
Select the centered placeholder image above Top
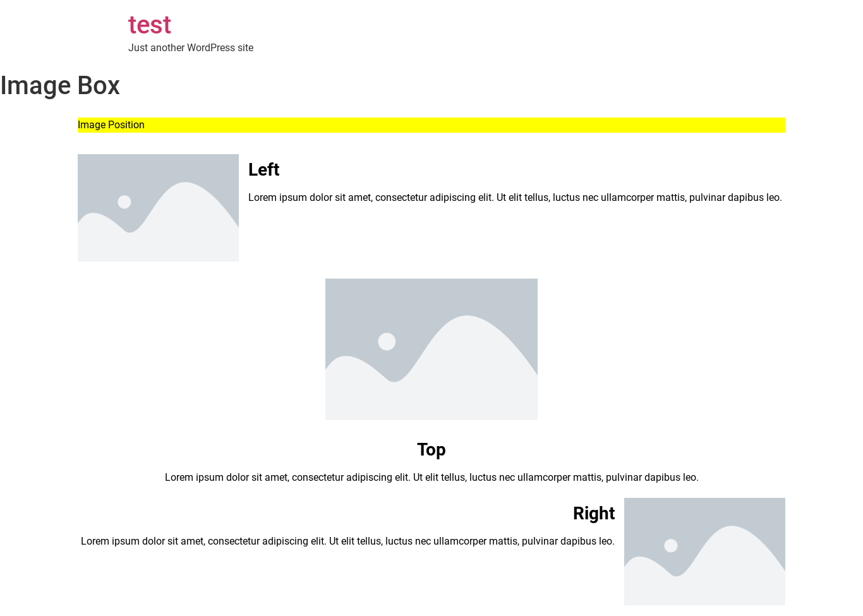tap(431, 349)
